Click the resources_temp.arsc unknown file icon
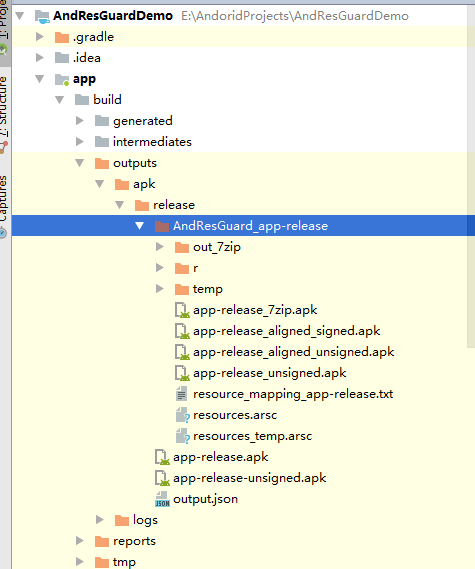The image size is (475, 569). pyautogui.click(x=183, y=437)
